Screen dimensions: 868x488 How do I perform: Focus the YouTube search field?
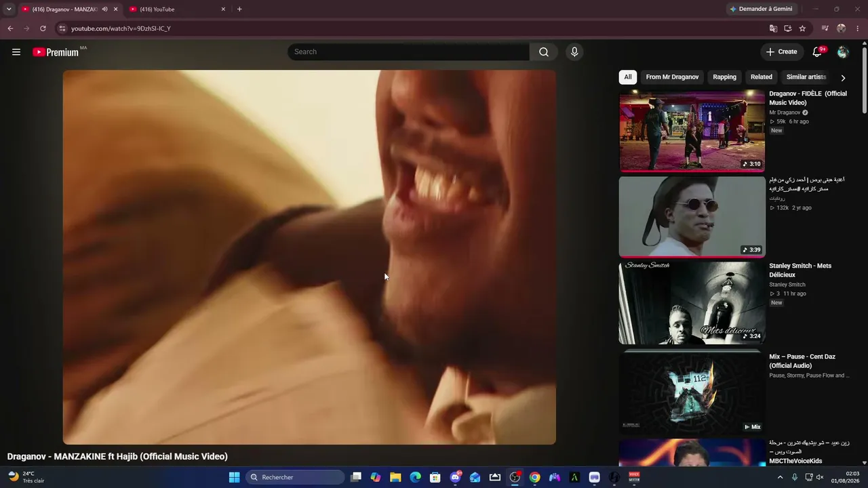409,52
